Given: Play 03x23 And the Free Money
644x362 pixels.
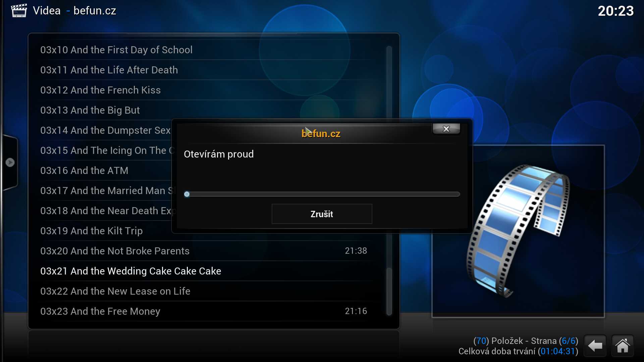Looking at the screenshot, I should tap(100, 311).
